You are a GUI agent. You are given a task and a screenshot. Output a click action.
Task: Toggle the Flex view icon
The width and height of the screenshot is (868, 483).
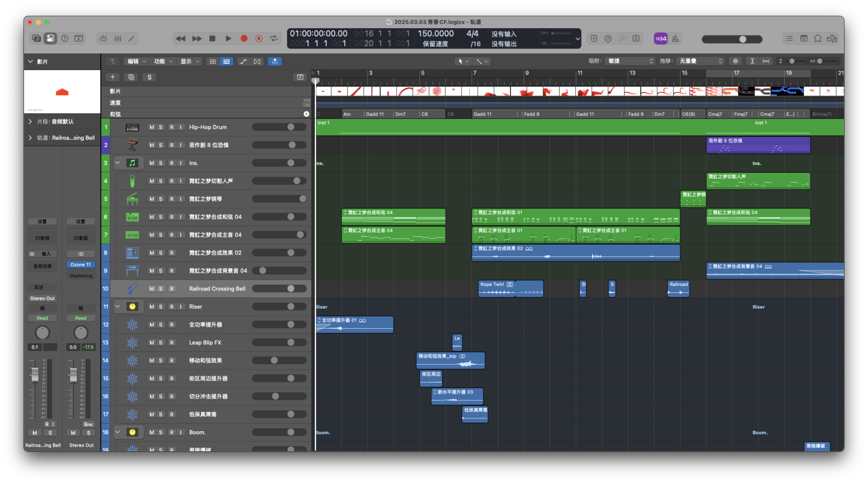(x=257, y=61)
